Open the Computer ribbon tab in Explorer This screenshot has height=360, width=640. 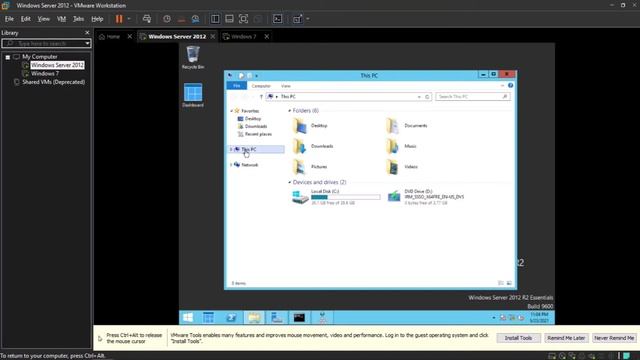click(x=261, y=86)
